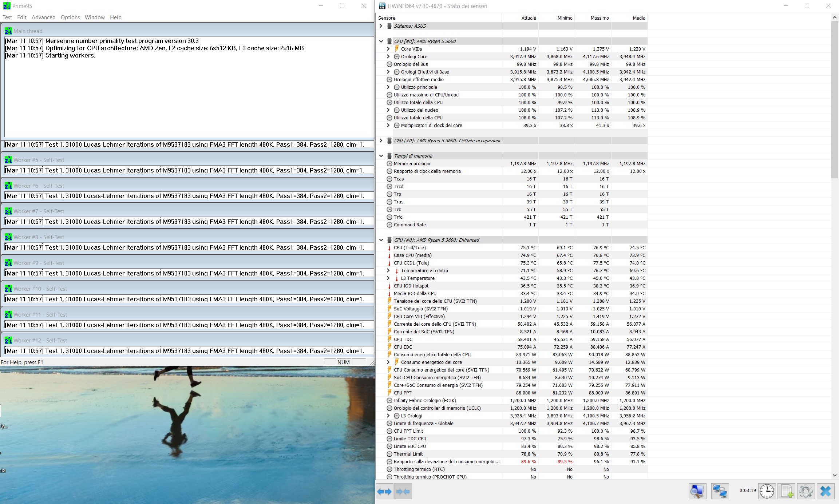Screen dimensions: 839x504
Task: Open the Test menu in Prime95
Action: [x=7, y=17]
